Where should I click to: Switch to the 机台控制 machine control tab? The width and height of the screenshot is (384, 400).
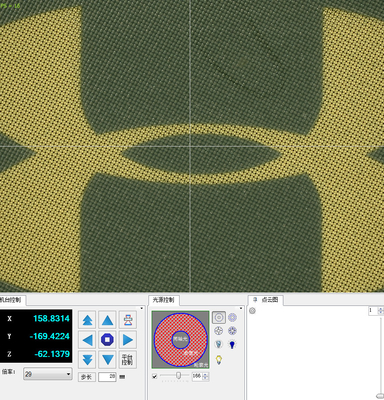click(x=12, y=300)
